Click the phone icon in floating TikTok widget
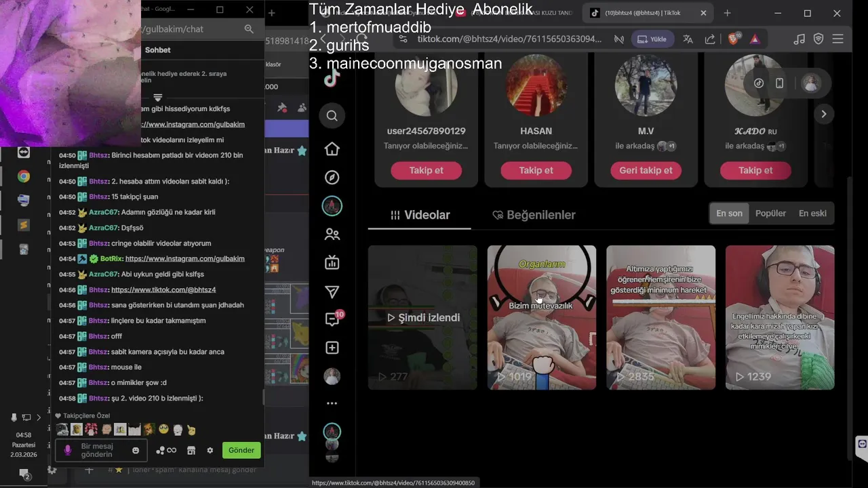The width and height of the screenshot is (868, 488). pyautogui.click(x=779, y=83)
